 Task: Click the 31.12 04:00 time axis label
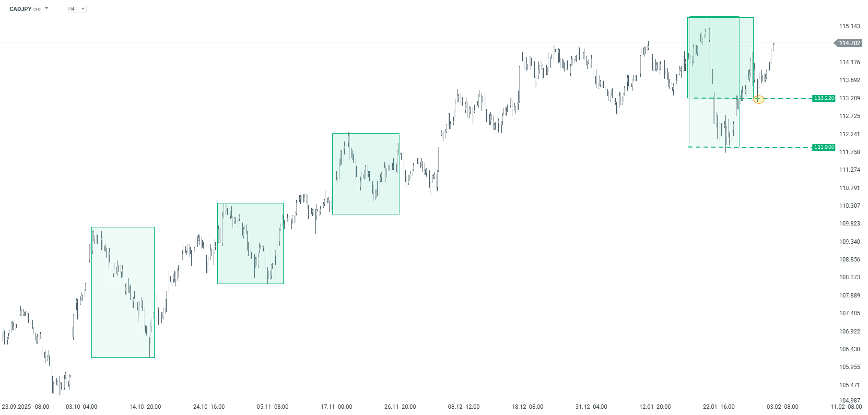[x=591, y=407]
